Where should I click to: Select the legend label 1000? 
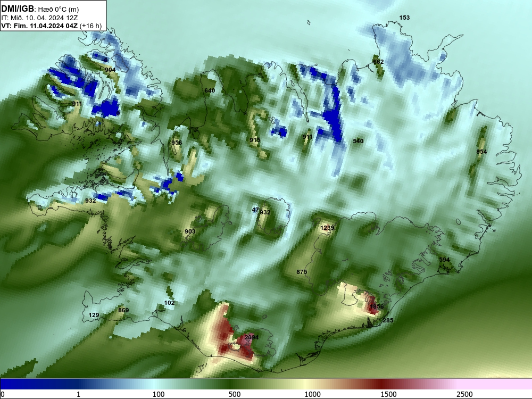pyautogui.click(x=312, y=394)
